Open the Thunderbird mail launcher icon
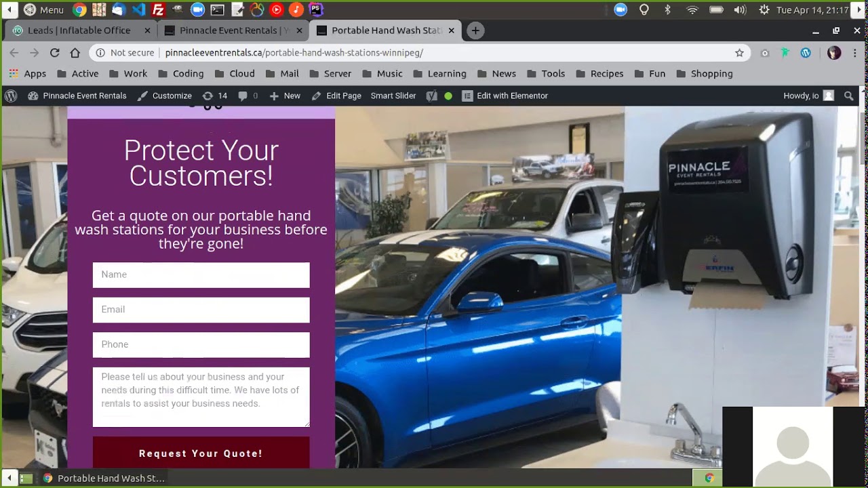868x488 pixels. coord(119,9)
